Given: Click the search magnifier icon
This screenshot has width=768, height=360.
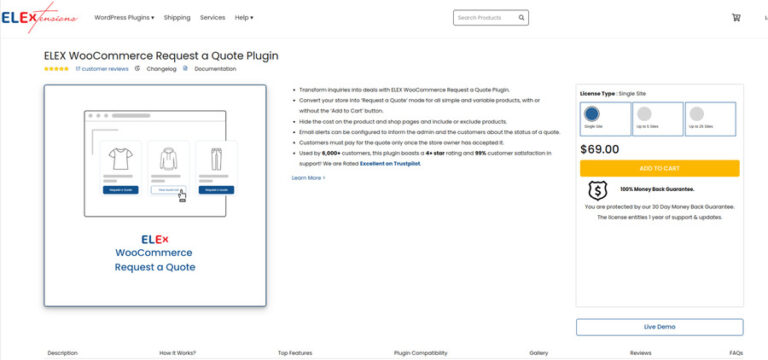Looking at the screenshot, I should tap(522, 18).
